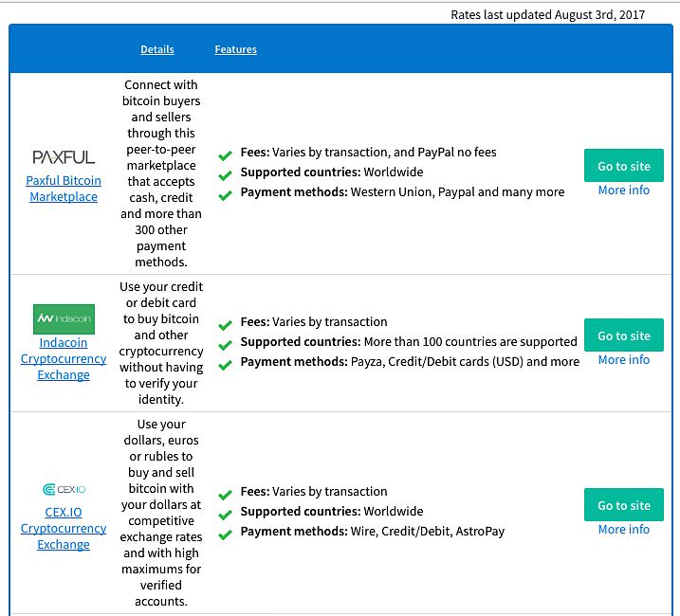The image size is (680, 616).
Task: Click 'More than 100 countries are supported' text
Action: pyautogui.click(x=470, y=341)
